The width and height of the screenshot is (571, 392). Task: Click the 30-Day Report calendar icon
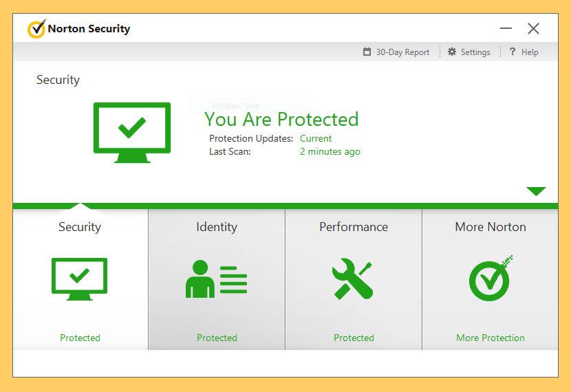[x=367, y=52]
